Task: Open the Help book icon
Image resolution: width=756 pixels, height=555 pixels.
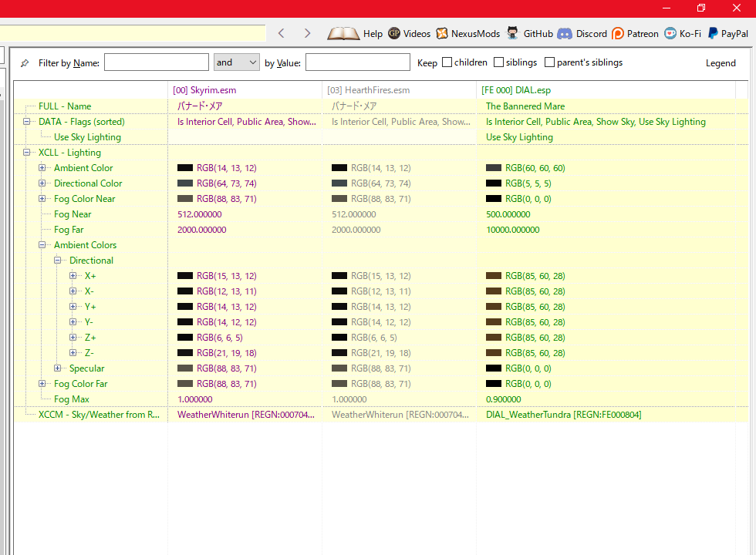Action: pos(343,33)
